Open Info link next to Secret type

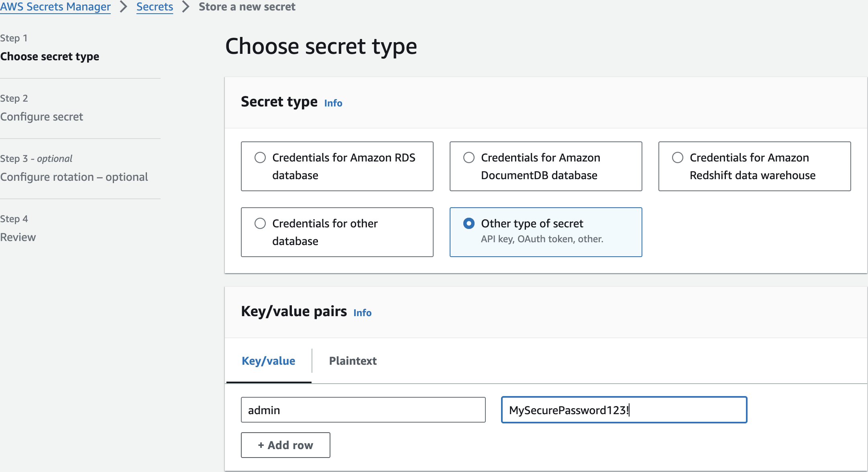coord(333,103)
